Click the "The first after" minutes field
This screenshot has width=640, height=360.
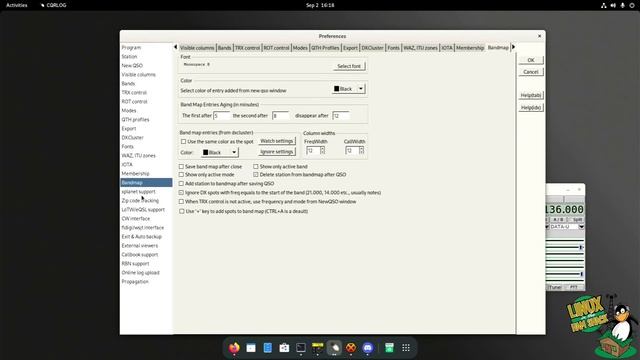222,116
